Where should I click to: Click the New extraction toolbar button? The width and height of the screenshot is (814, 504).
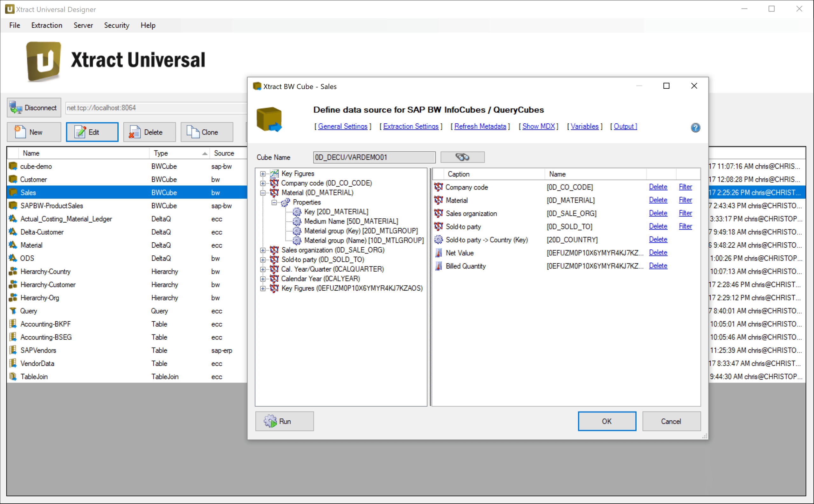coord(34,132)
